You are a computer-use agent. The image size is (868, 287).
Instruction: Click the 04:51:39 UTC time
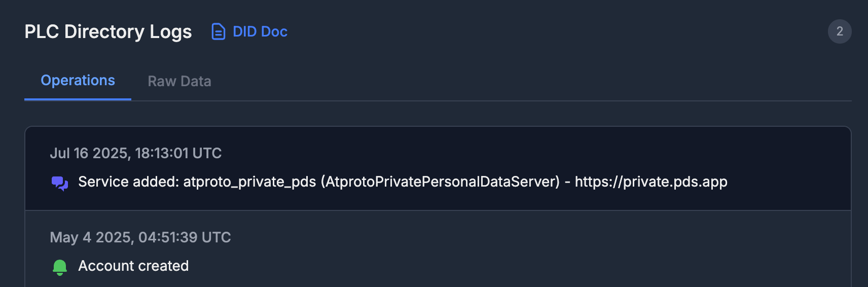pos(185,237)
